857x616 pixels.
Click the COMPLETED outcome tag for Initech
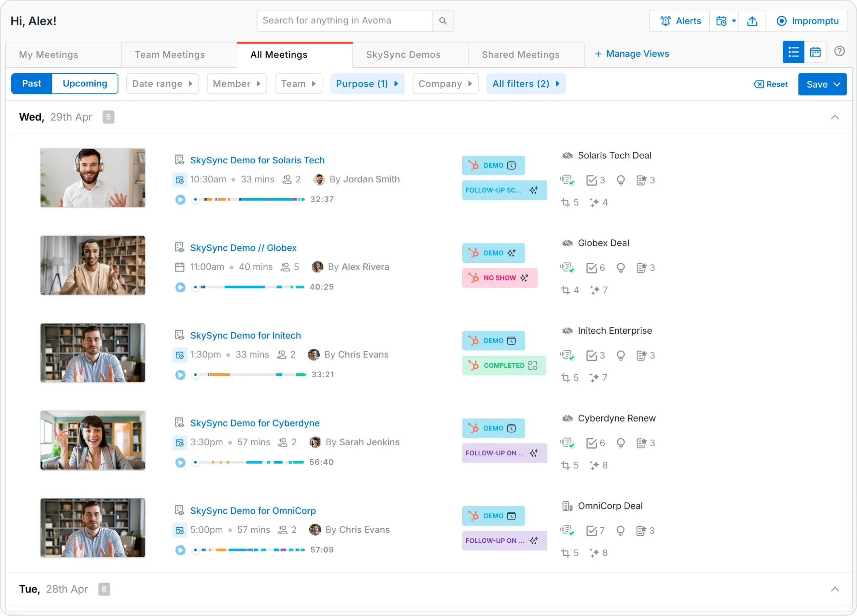pyautogui.click(x=504, y=366)
